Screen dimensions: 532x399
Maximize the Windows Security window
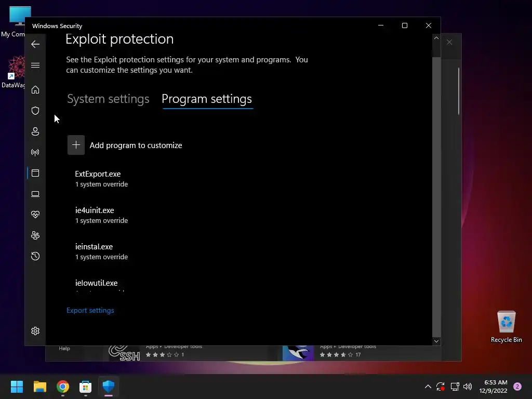pos(404,25)
